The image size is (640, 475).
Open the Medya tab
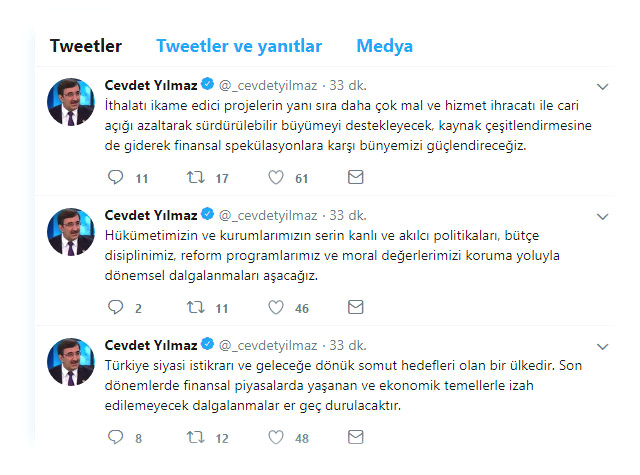tap(384, 46)
